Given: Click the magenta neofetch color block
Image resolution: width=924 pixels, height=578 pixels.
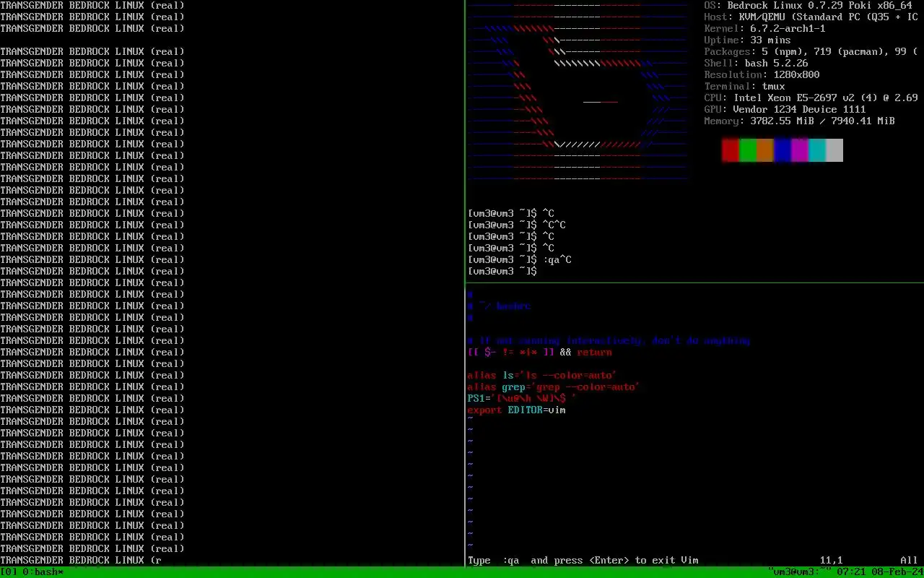Looking at the screenshot, I should (x=799, y=150).
